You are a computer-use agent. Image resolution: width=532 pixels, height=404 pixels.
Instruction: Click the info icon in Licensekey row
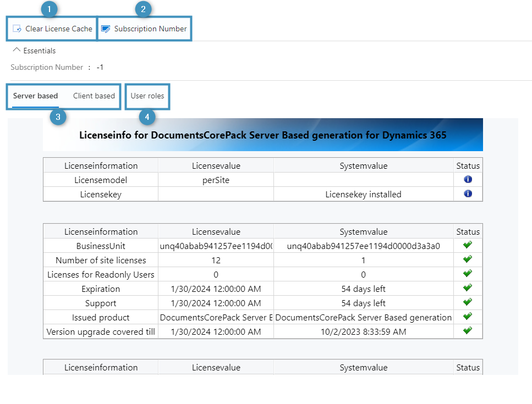468,193
